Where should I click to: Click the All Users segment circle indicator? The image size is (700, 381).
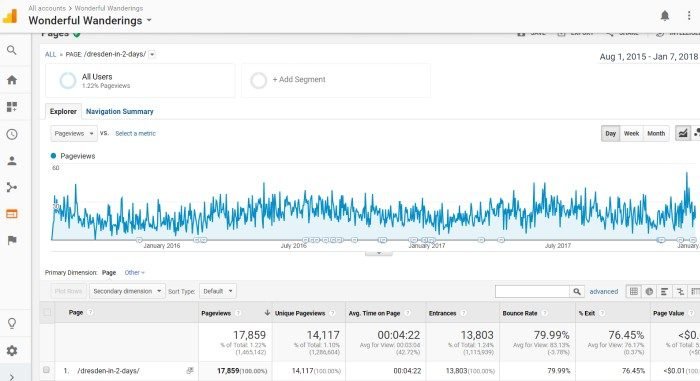point(68,80)
